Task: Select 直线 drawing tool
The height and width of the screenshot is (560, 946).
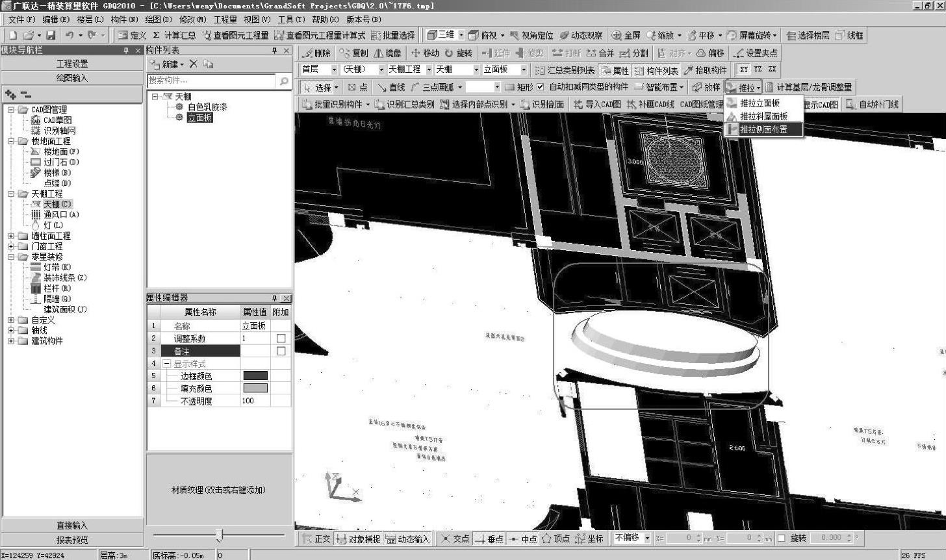Action: click(x=391, y=87)
